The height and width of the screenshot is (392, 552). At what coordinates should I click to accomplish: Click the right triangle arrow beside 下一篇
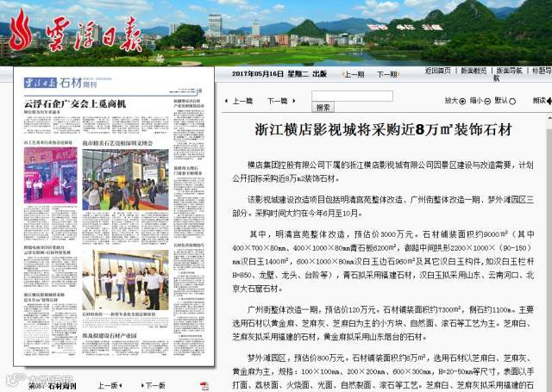click(x=294, y=102)
